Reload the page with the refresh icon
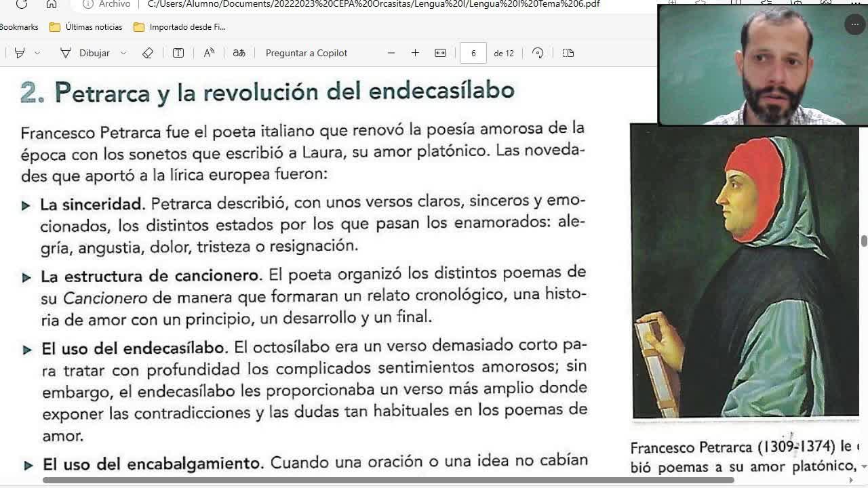868x488 pixels. pos(21,4)
